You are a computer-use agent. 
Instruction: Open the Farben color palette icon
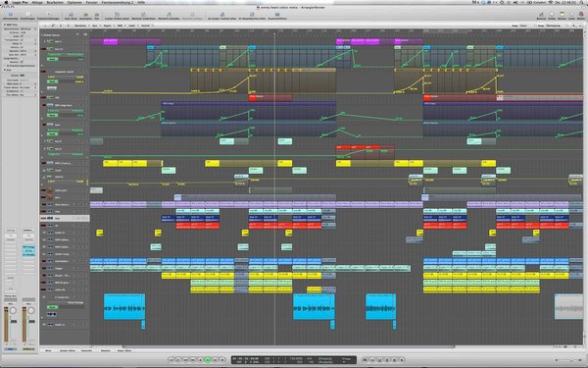pyautogui.click(x=552, y=16)
